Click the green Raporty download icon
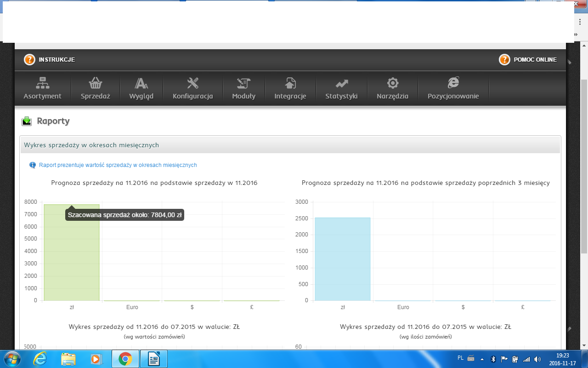This screenshot has height=368, width=588. pos(27,121)
